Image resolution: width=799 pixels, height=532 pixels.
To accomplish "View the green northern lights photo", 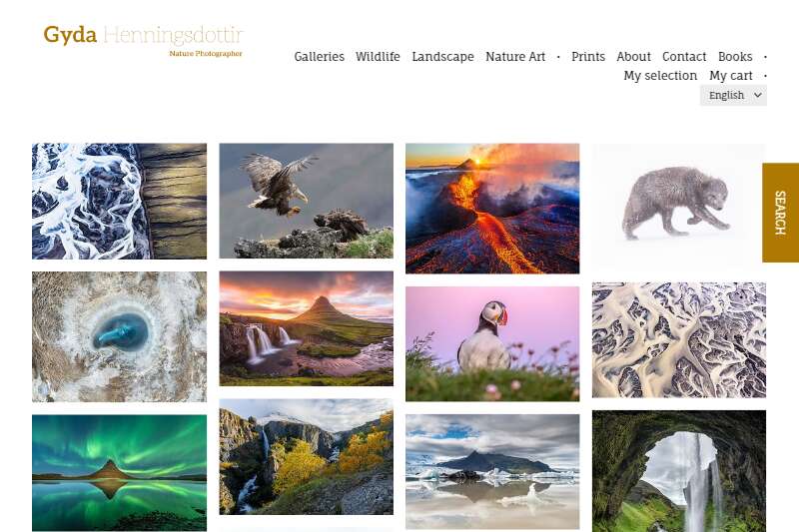I will (x=119, y=473).
